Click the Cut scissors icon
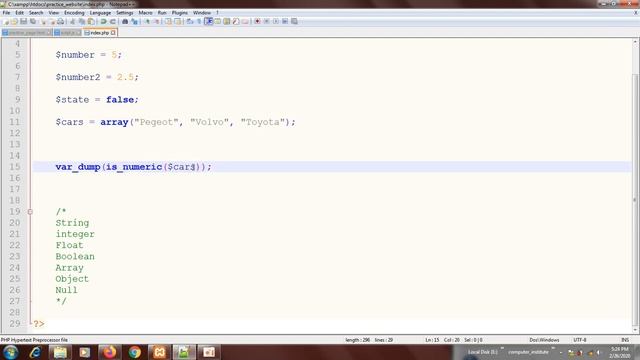The height and width of the screenshot is (360, 640). click(72, 21)
